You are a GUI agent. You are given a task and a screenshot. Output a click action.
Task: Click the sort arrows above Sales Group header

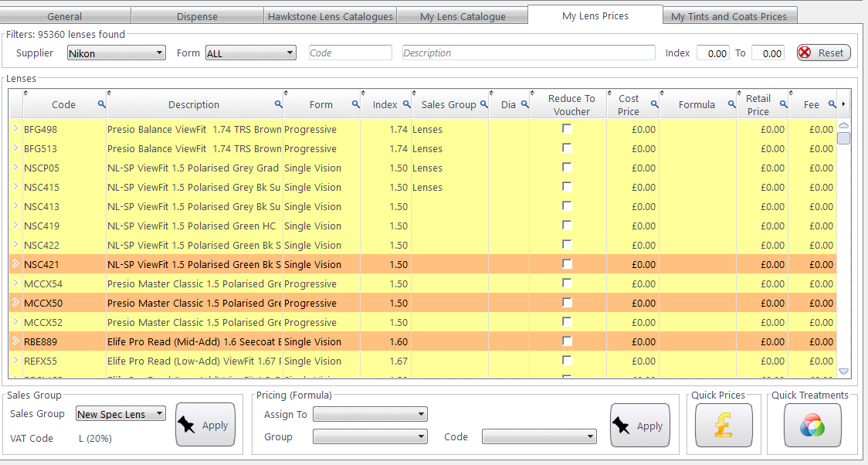(x=415, y=93)
